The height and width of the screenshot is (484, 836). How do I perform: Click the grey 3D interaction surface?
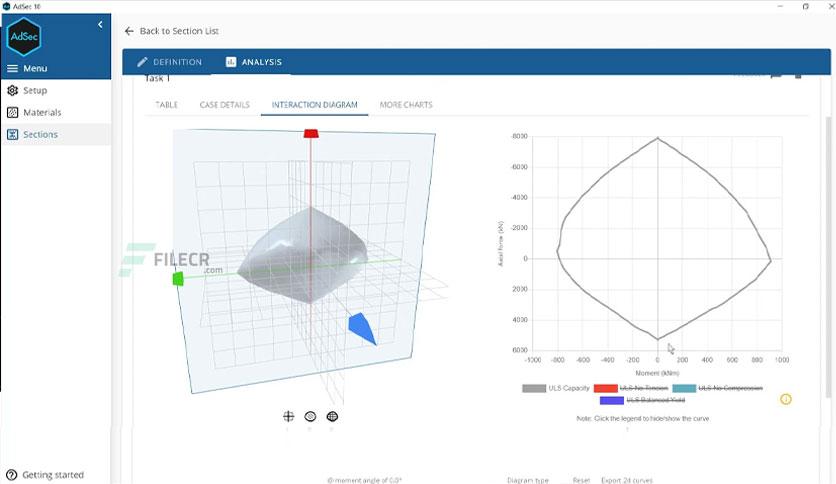tap(304, 253)
